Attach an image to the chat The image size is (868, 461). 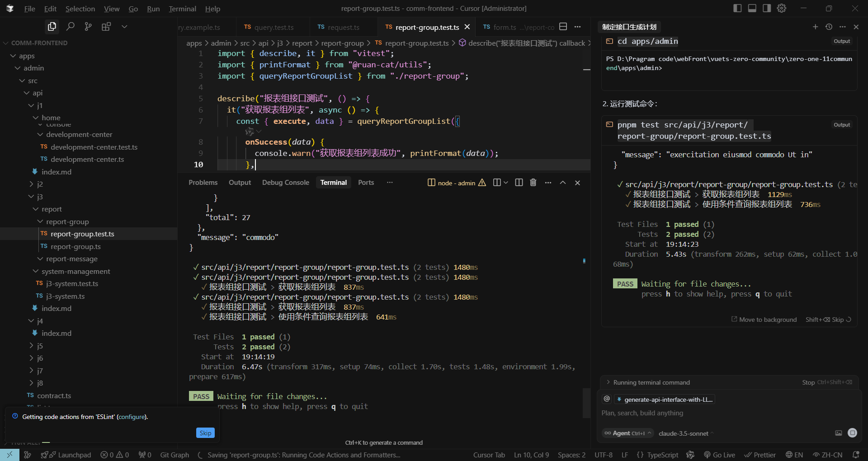839,433
